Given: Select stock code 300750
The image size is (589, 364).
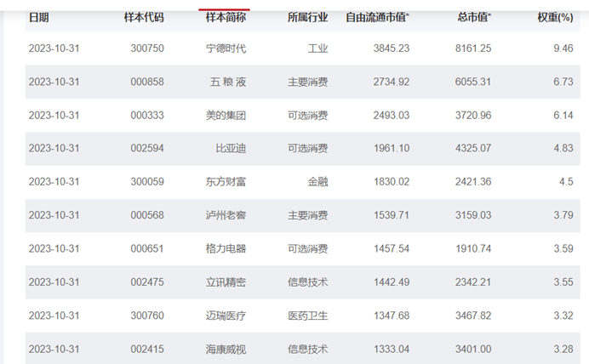Looking at the screenshot, I should 147,48.
